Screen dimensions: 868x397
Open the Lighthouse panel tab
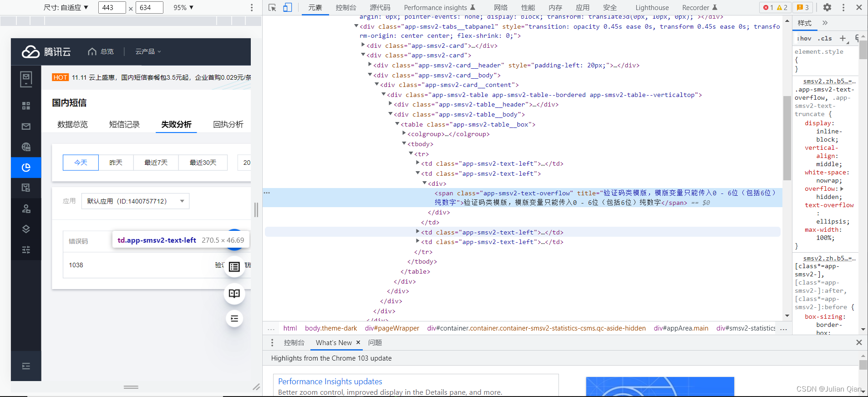pyautogui.click(x=652, y=7)
